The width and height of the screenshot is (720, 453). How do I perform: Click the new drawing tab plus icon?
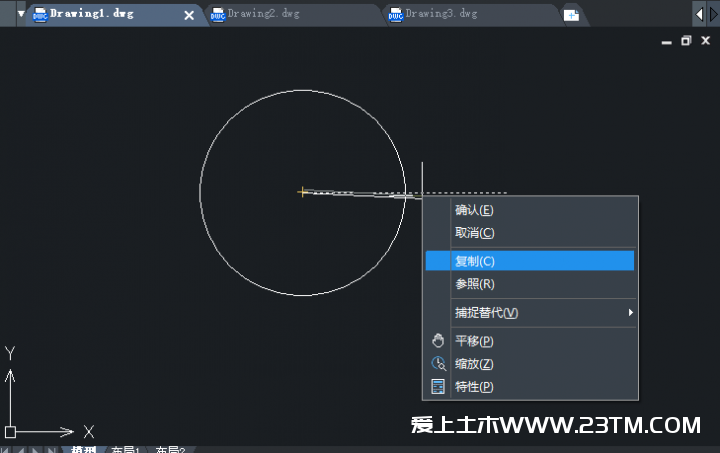pos(571,15)
